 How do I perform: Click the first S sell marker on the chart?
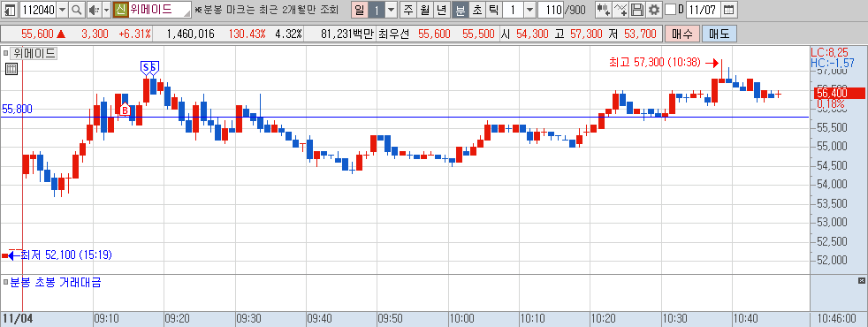click(x=146, y=67)
